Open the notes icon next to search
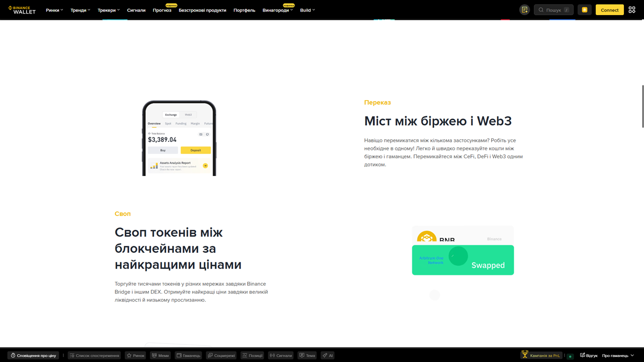The image size is (644, 362). (x=525, y=10)
